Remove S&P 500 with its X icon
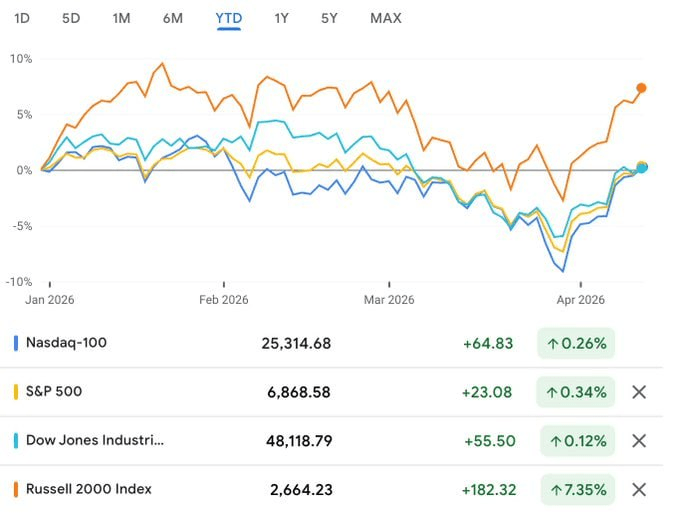Viewport: 679px width, 513px height. (x=639, y=392)
